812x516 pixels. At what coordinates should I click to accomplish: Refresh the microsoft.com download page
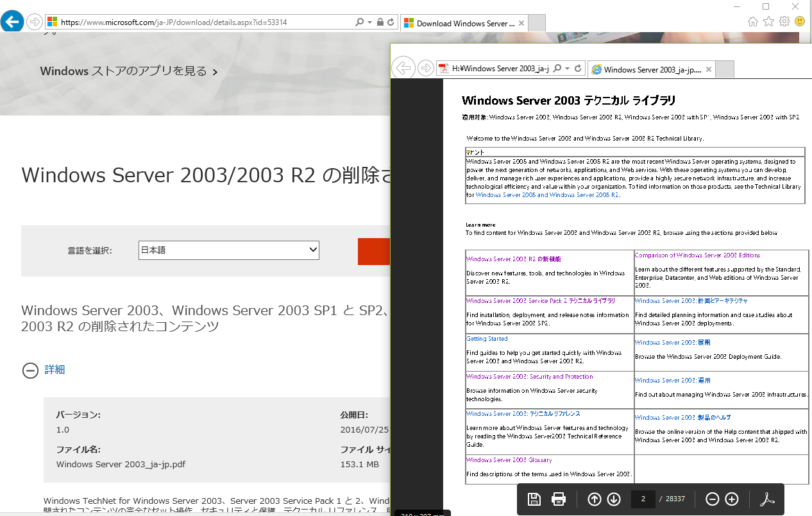tap(391, 22)
